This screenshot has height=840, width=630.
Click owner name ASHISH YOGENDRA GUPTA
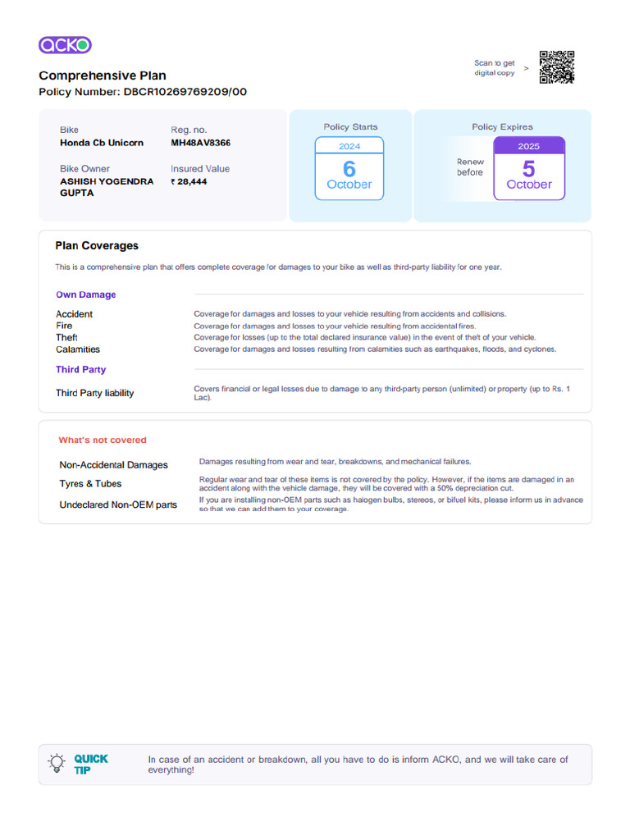tap(107, 187)
